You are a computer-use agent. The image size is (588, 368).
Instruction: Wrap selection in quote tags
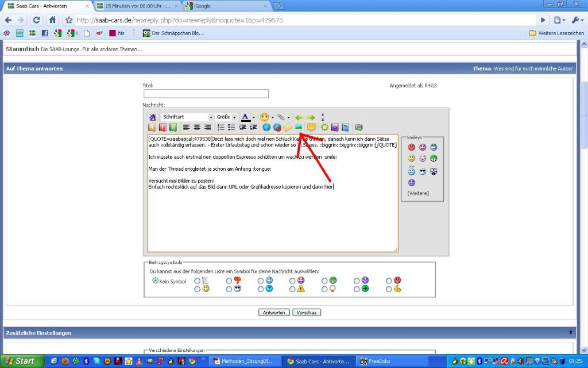coord(311,127)
